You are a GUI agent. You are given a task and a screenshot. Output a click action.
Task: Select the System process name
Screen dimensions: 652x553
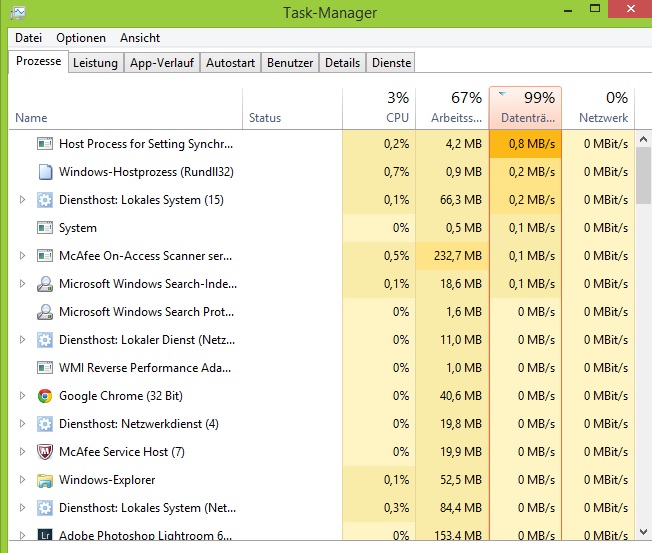(x=78, y=228)
